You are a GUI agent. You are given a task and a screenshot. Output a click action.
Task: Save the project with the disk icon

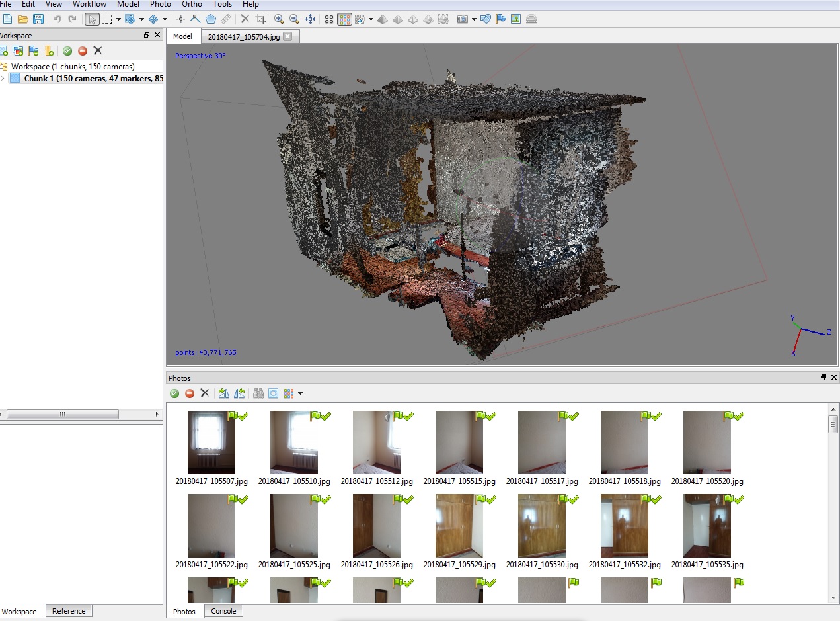(38, 19)
